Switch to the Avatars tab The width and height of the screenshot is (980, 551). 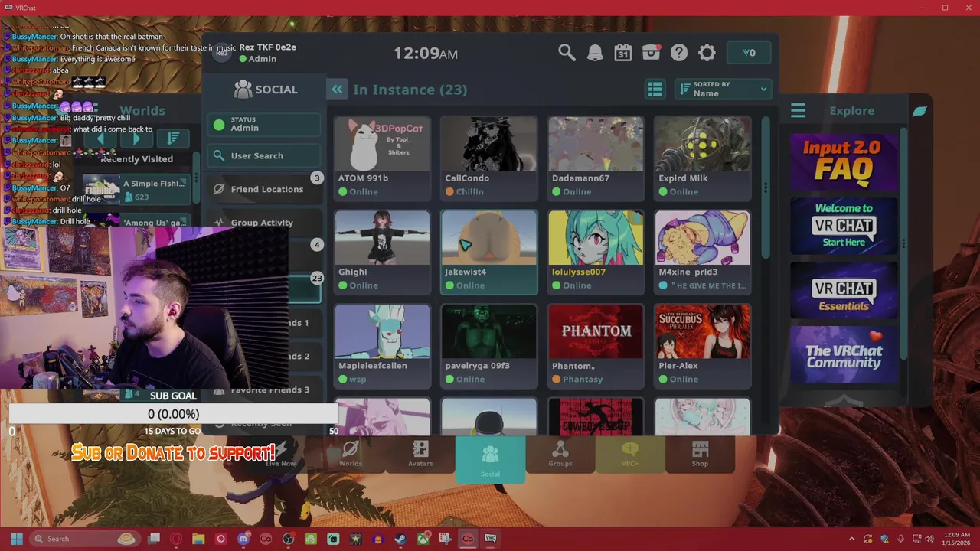[x=420, y=454]
